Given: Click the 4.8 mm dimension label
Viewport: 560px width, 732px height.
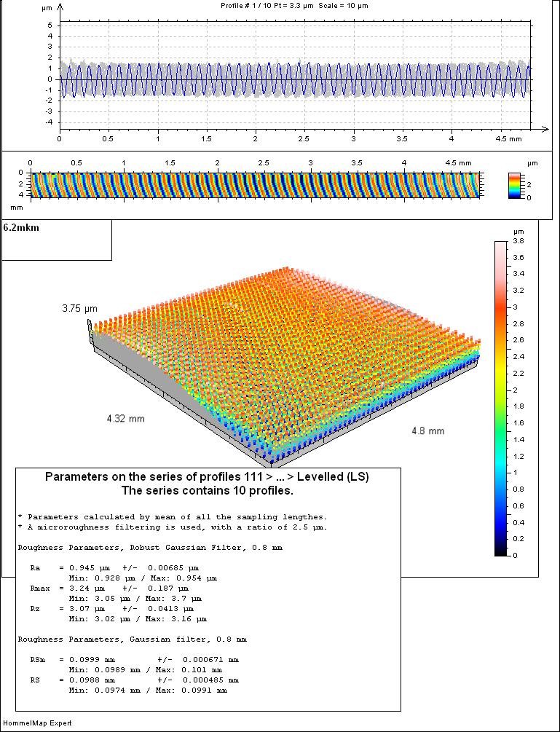Looking at the screenshot, I should pos(427,430).
